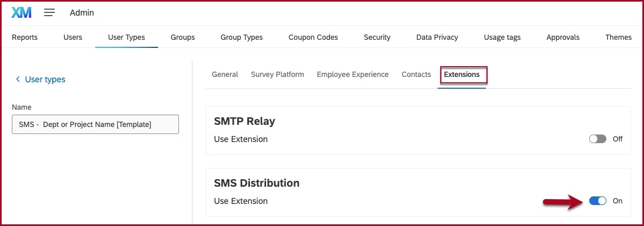
Task: Go to the Security tab
Action: tap(377, 37)
